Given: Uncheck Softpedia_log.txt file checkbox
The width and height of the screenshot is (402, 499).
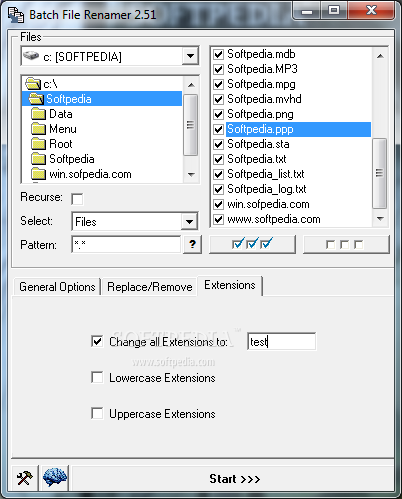Looking at the screenshot, I should [218, 189].
